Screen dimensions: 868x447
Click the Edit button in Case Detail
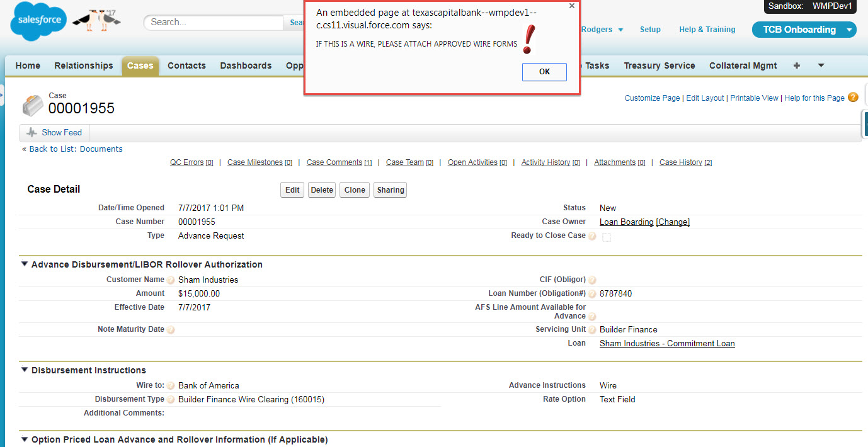coord(292,190)
